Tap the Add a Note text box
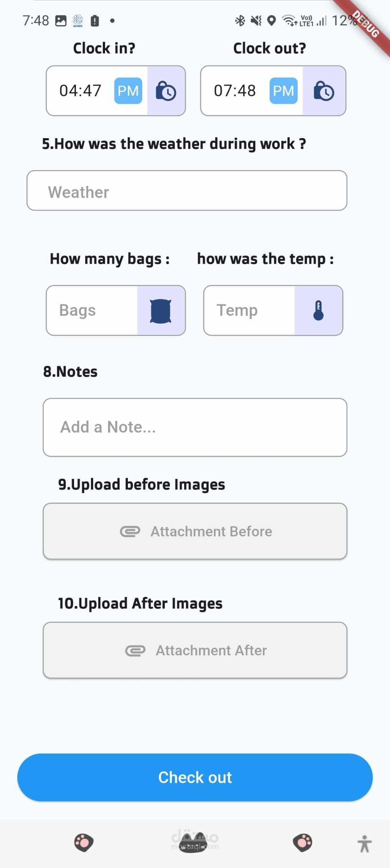The height and width of the screenshot is (868, 390). tap(195, 427)
